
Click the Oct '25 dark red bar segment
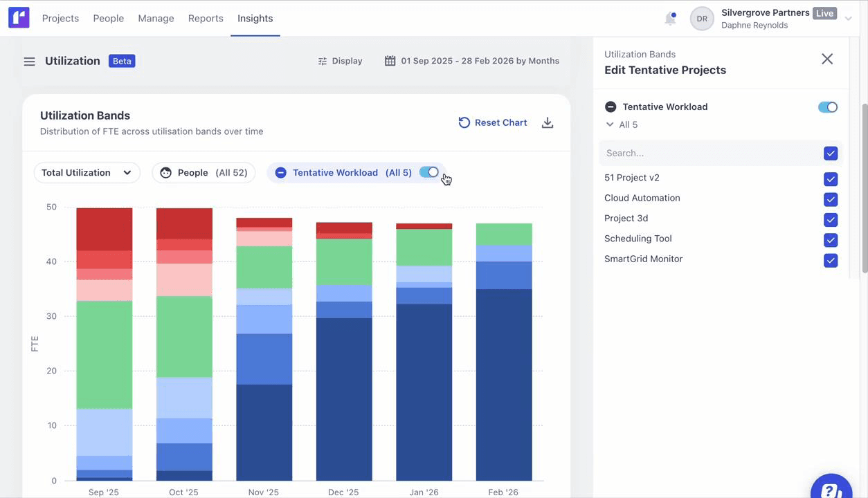184,223
